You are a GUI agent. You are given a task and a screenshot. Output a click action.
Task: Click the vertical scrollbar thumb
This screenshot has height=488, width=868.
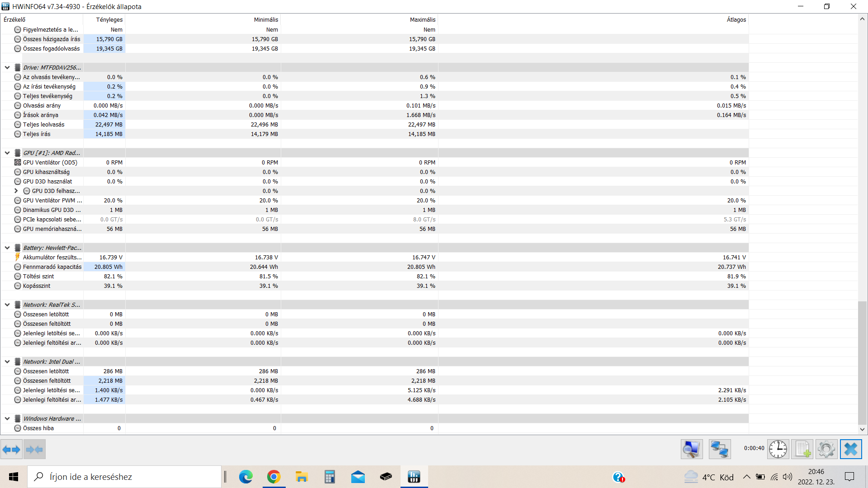point(862,363)
